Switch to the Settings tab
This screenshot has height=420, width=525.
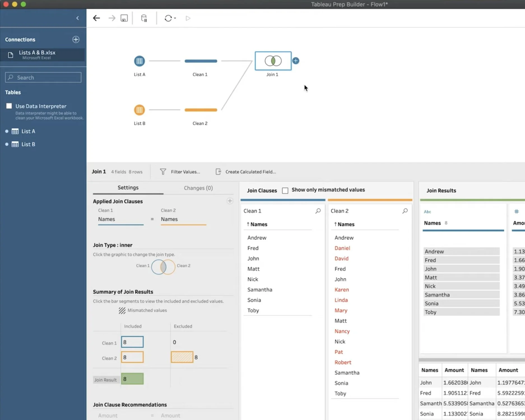128,188
